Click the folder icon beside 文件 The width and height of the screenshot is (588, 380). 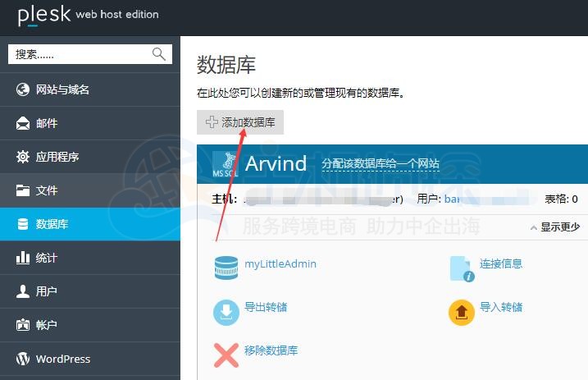[x=23, y=190]
